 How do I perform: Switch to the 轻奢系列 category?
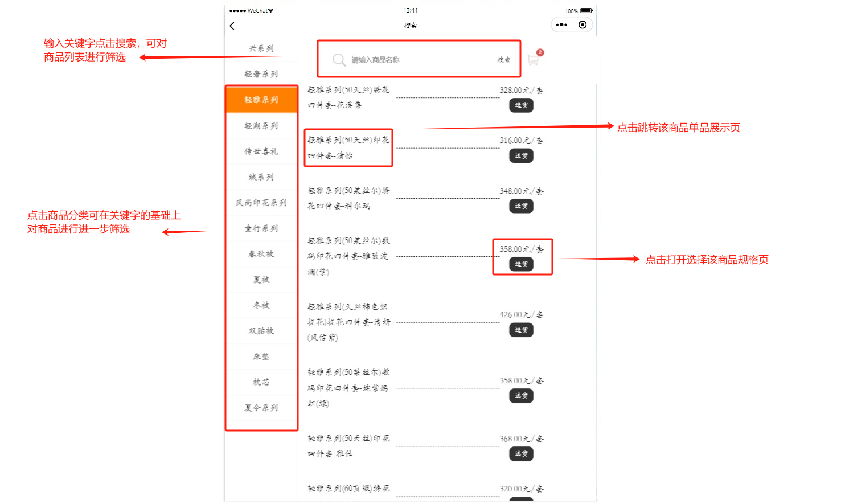pos(261,74)
